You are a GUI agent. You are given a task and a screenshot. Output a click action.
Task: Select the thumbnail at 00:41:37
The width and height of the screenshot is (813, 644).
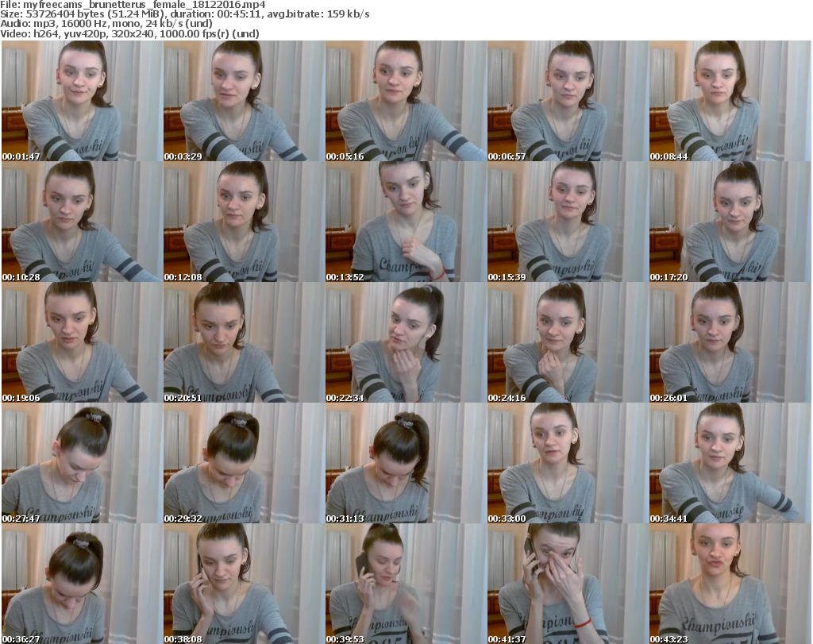click(568, 584)
